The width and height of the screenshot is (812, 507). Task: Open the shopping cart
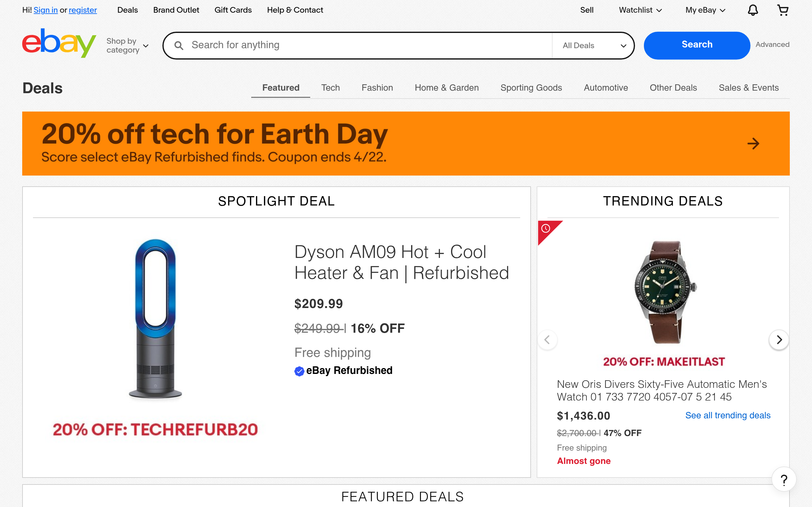tap(783, 10)
